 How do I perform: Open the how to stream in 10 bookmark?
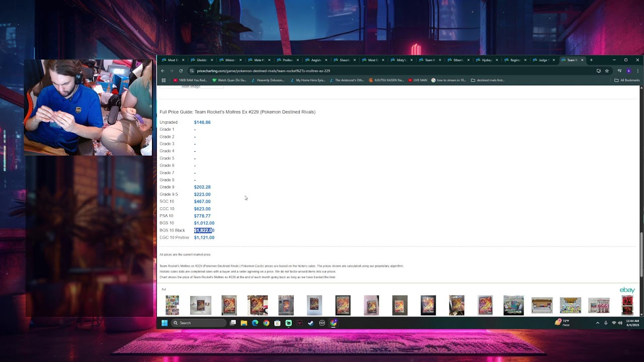[449, 80]
